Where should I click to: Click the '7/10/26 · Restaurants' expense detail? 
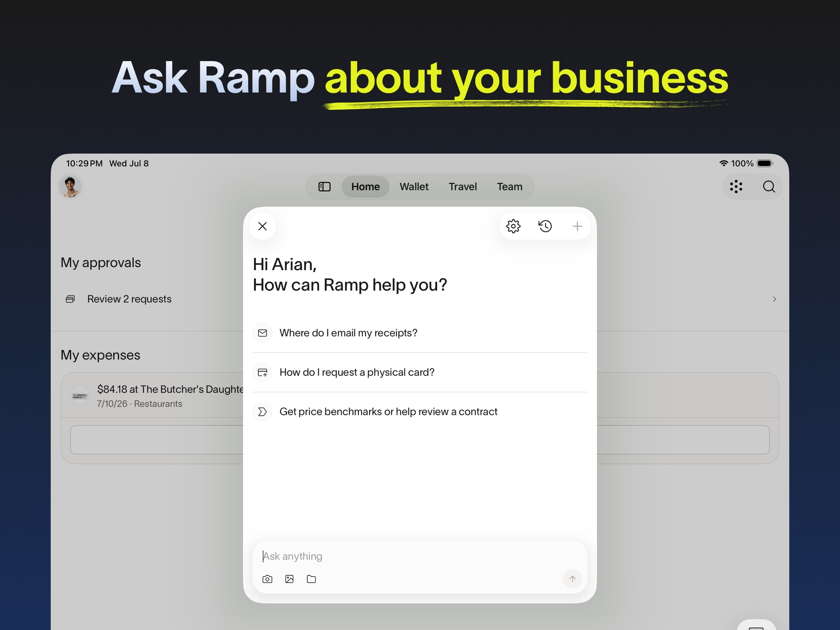139,404
